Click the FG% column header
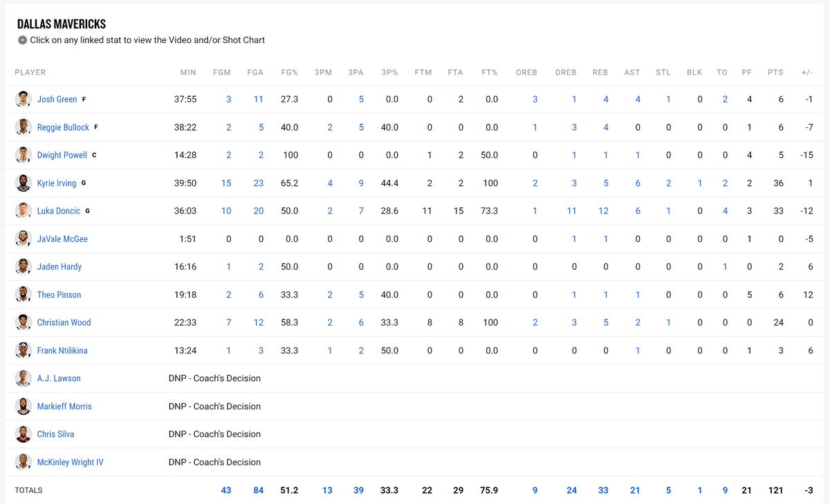The height and width of the screenshot is (504, 830). [x=289, y=73]
